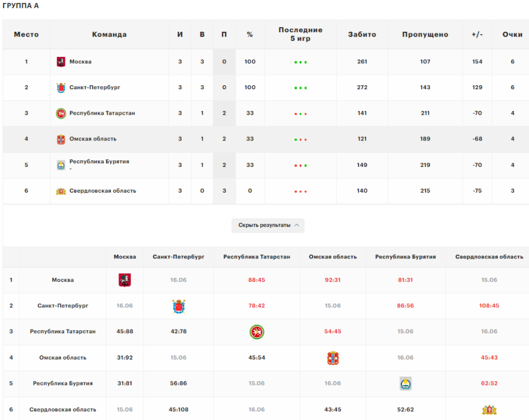Click Moscow crest in the standings table
This screenshot has width=529, height=420.
click(61, 62)
